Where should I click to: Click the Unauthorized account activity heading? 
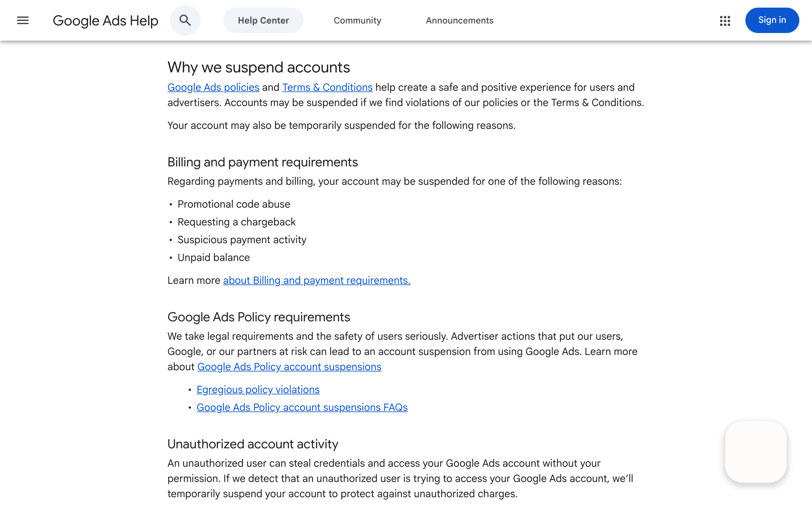(253, 444)
